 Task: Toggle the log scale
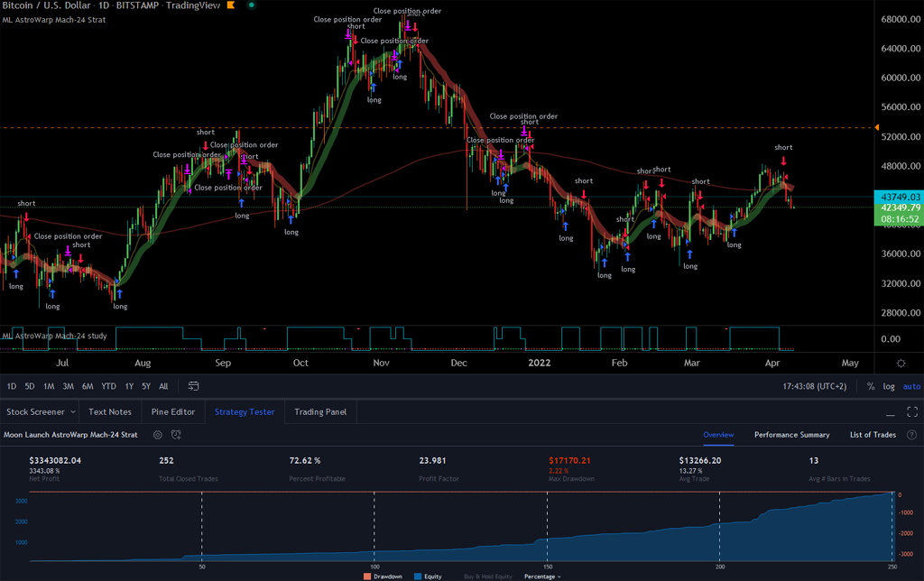pyautogui.click(x=889, y=386)
